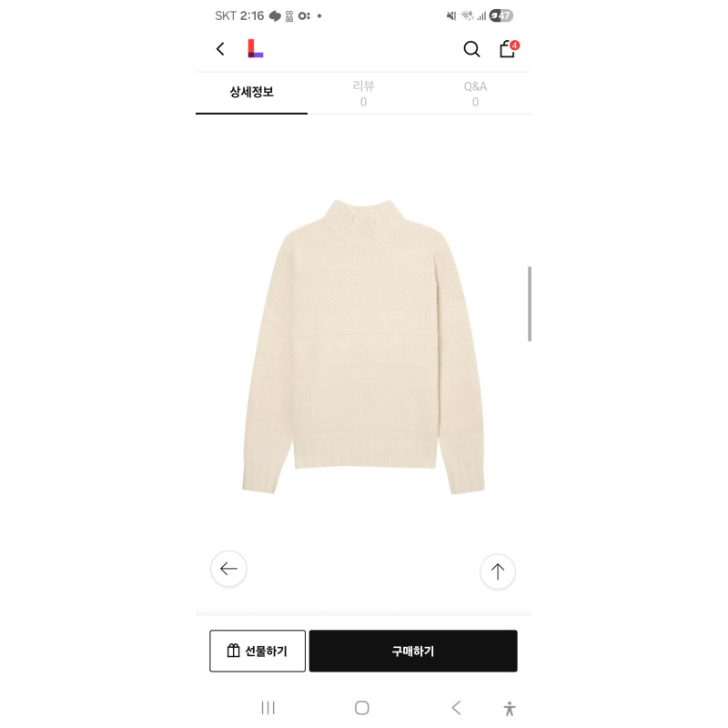
Task: Tap the back chevron in header
Action: click(220, 49)
